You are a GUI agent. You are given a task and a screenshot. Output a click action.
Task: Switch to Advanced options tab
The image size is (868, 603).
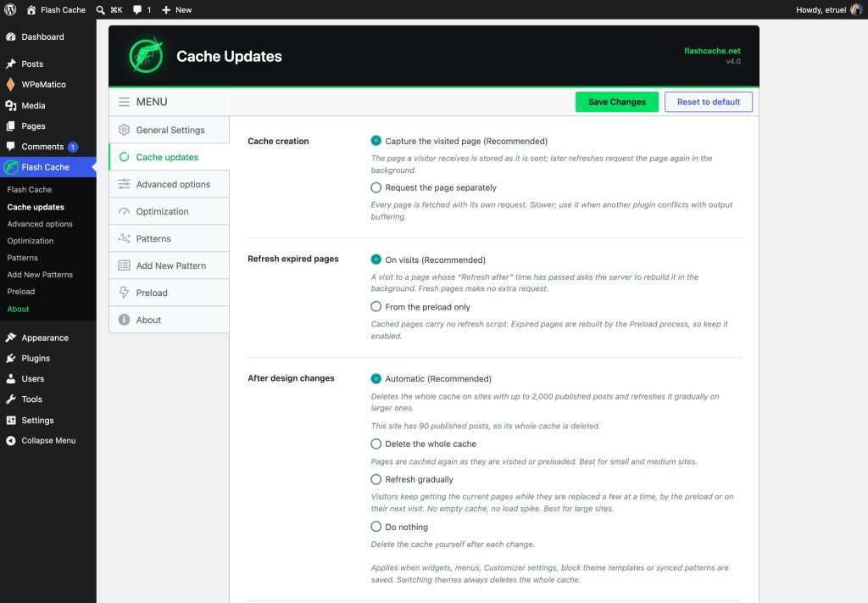(x=170, y=184)
